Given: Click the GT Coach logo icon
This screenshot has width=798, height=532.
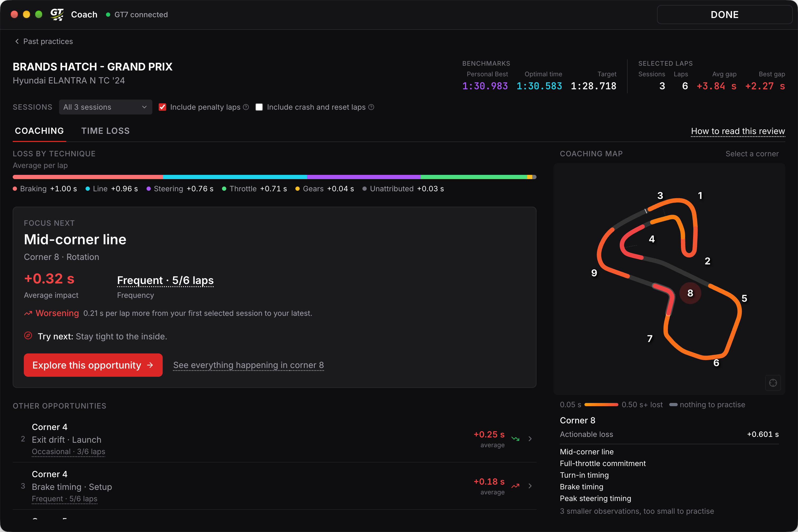Looking at the screenshot, I should click(57, 15).
